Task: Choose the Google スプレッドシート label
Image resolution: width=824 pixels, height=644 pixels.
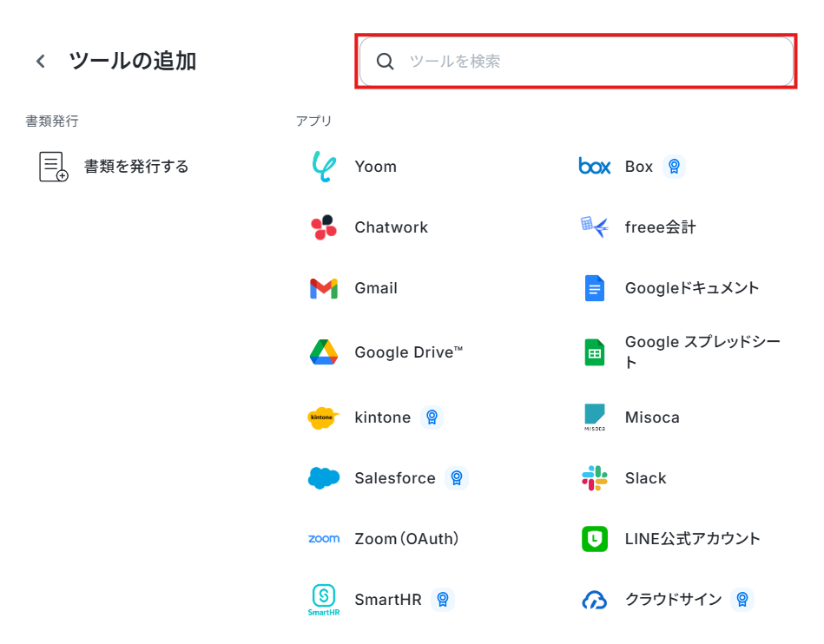Action: click(x=702, y=352)
